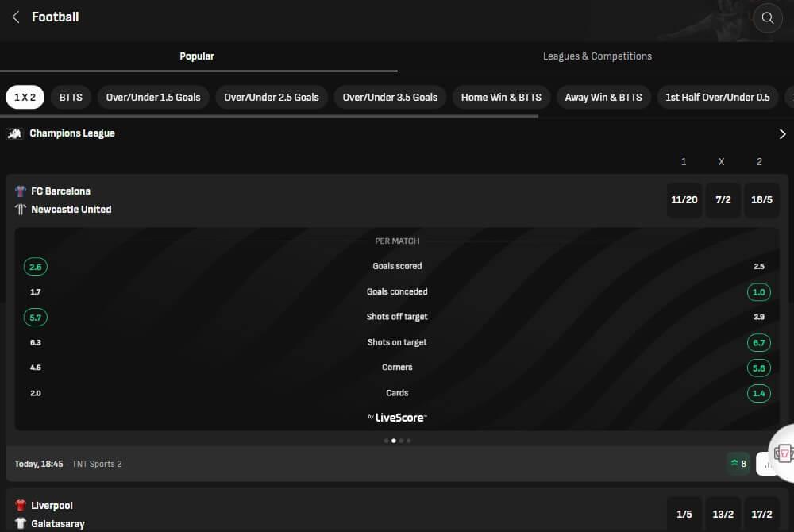Expand the Champions League section chevron
Image resolution: width=794 pixels, height=532 pixels.
[782, 133]
